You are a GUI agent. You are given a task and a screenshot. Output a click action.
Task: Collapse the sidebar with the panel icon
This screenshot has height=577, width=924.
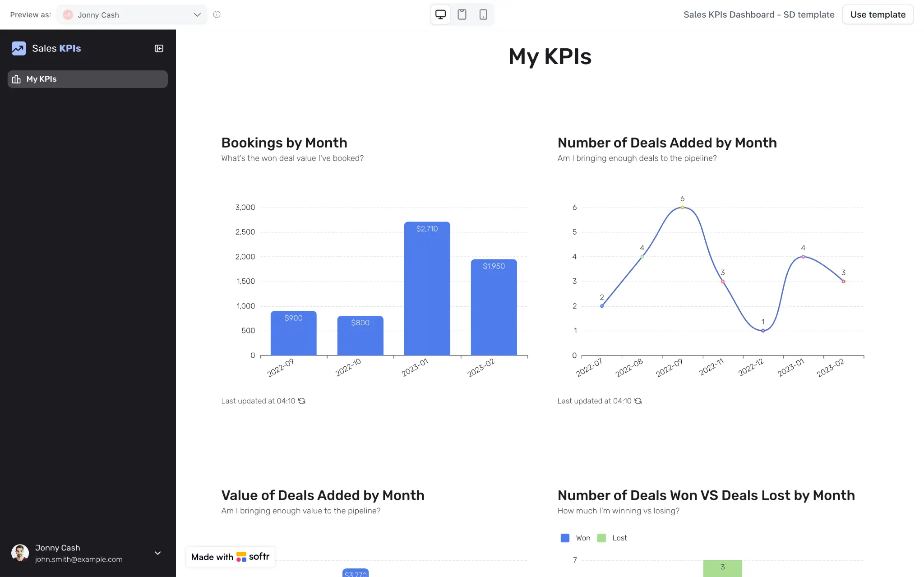[x=159, y=48]
